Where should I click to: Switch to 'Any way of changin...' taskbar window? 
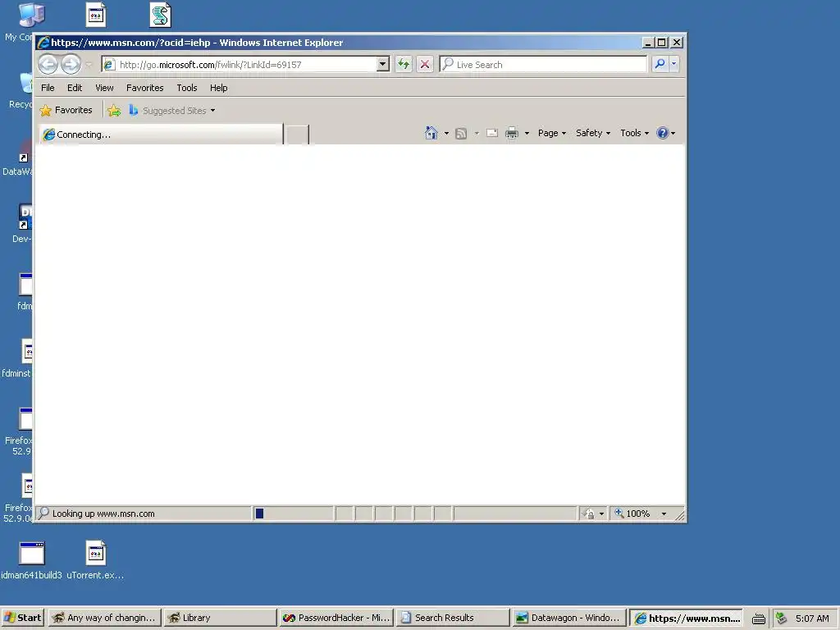(x=104, y=618)
